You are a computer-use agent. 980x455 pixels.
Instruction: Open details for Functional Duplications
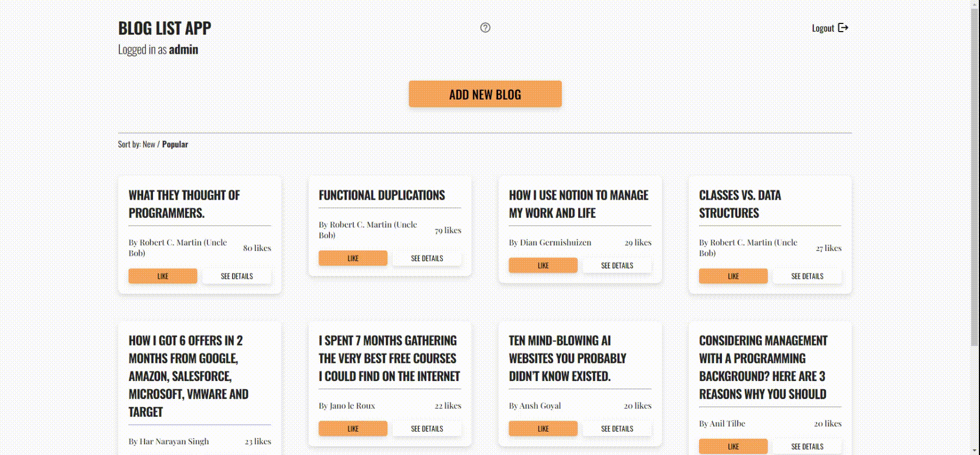(x=427, y=258)
